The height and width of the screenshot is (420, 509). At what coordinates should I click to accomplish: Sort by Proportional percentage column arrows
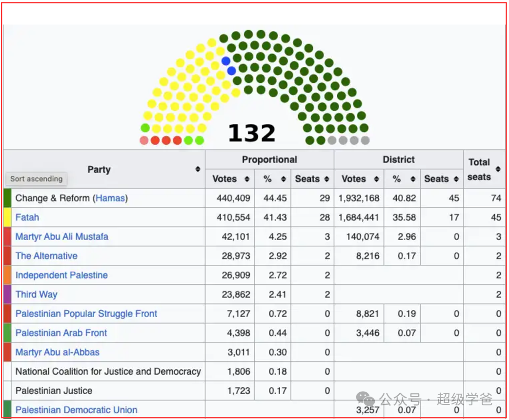284,179
